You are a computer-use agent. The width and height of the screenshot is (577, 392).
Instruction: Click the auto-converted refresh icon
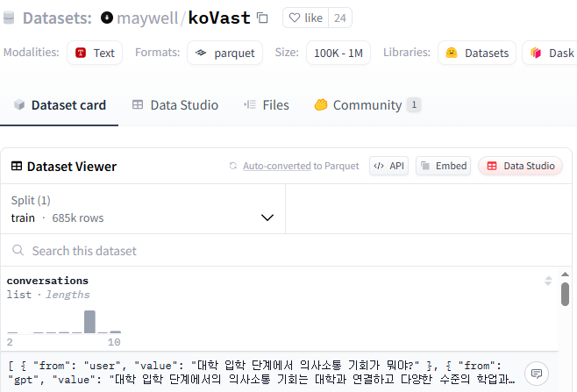pyautogui.click(x=233, y=166)
